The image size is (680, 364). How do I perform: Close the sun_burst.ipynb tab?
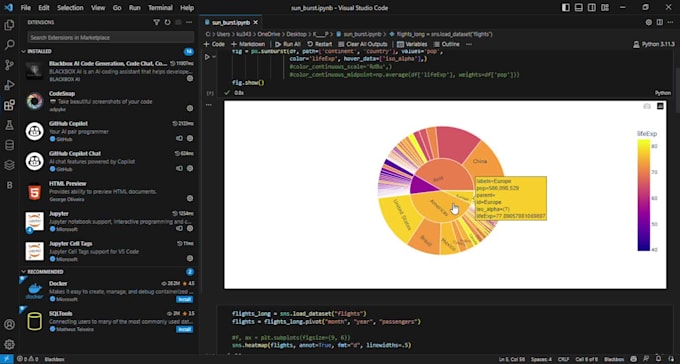[255, 23]
